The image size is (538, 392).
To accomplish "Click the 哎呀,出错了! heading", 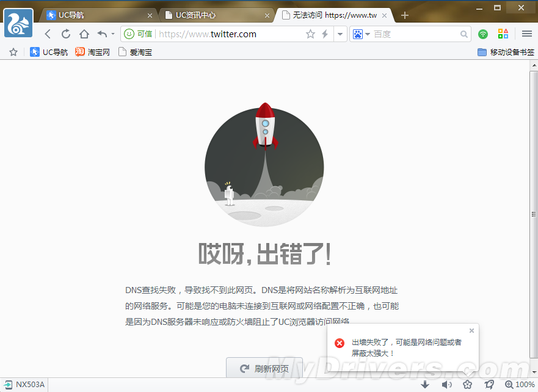I will (264, 254).
